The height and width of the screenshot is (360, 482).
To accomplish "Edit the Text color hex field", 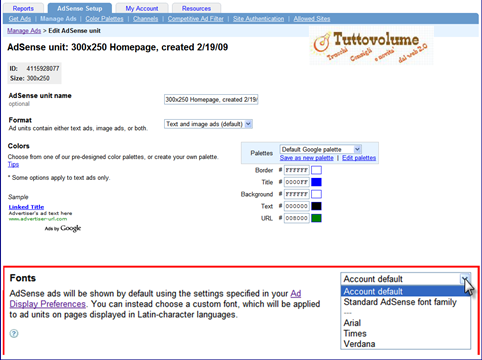I will click(296, 206).
